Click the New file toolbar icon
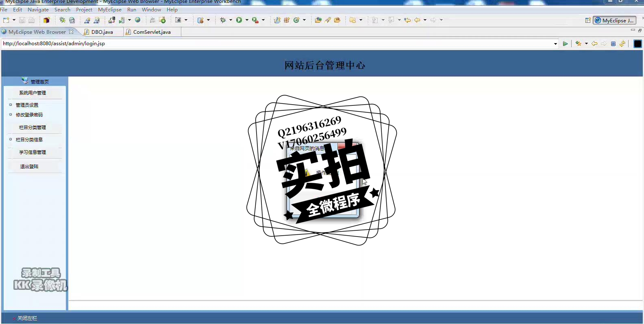Viewport: 644px width, 324px height. [6, 20]
